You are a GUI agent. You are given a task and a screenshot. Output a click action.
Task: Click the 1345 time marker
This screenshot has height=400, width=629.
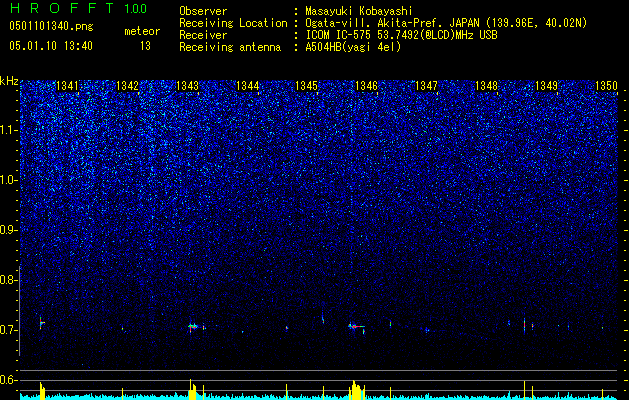tap(306, 86)
